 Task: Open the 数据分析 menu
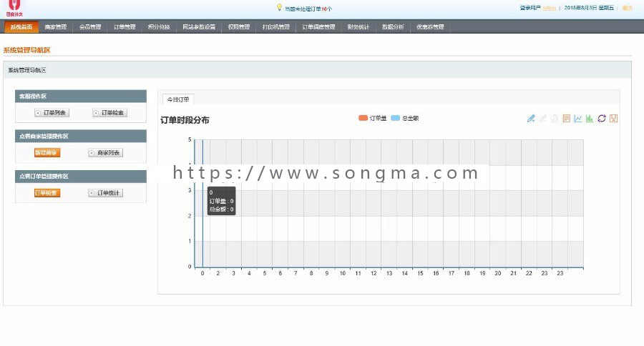click(393, 26)
